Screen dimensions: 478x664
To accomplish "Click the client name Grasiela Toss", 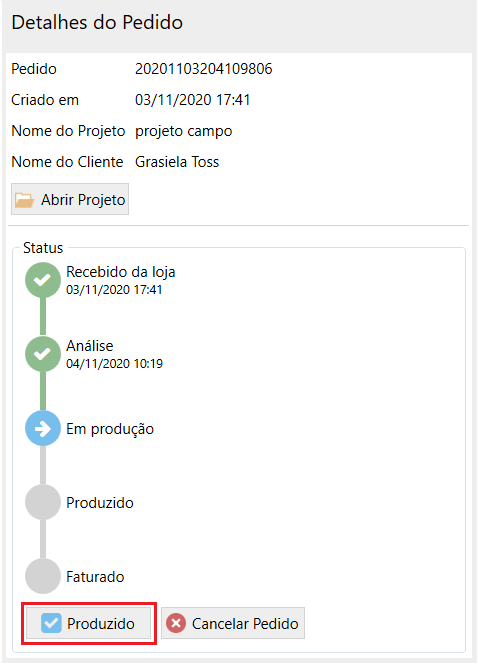I will click(177, 162).
